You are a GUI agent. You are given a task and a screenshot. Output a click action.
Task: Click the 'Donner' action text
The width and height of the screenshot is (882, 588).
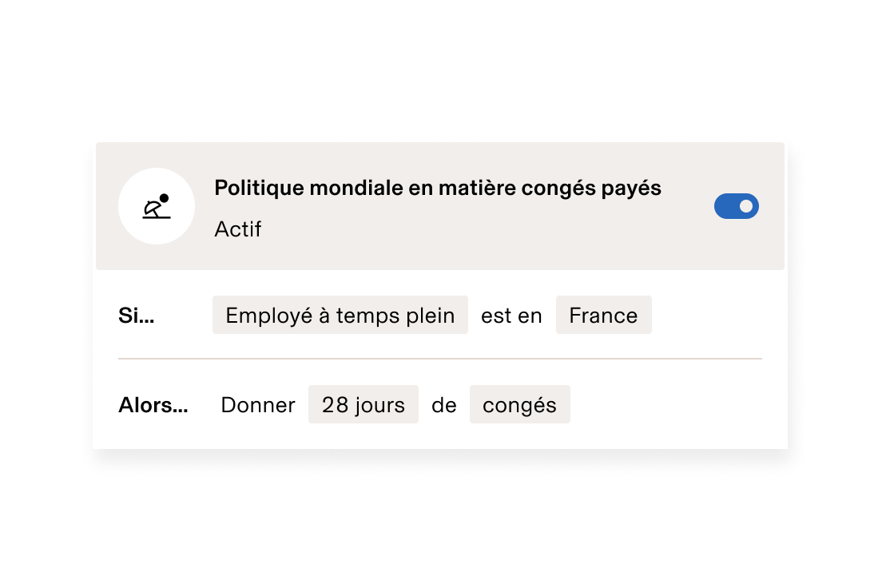257,404
